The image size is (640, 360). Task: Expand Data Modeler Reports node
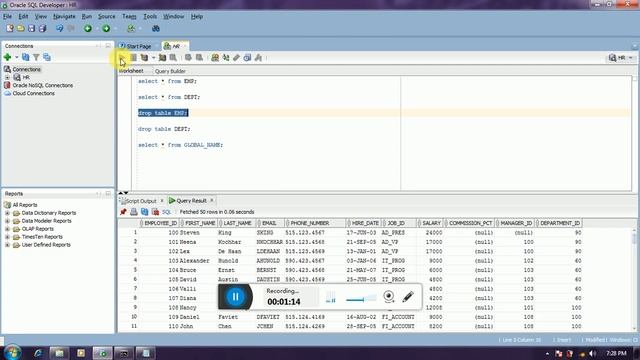7,221
